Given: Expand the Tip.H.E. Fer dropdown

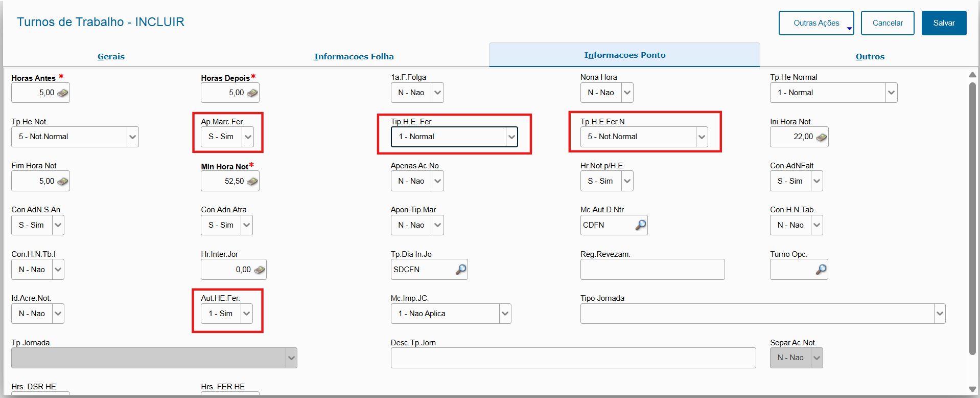Looking at the screenshot, I should tap(511, 137).
